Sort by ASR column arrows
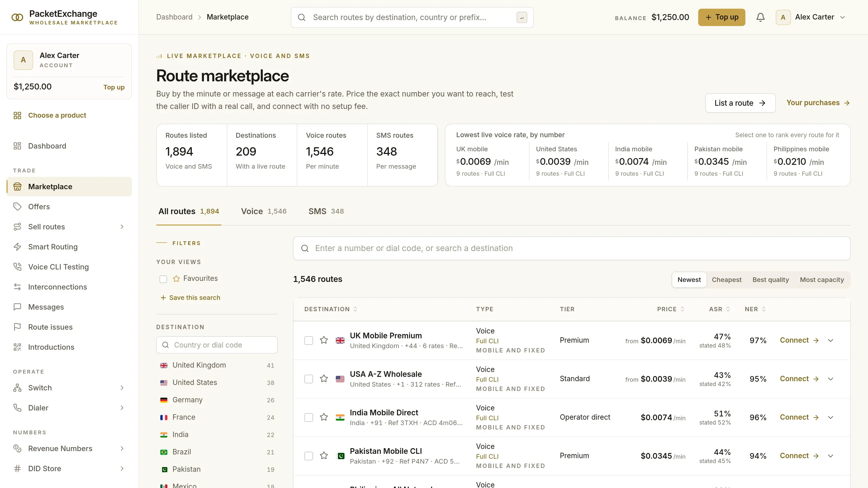Screen dimensions: 868x488 (728, 309)
